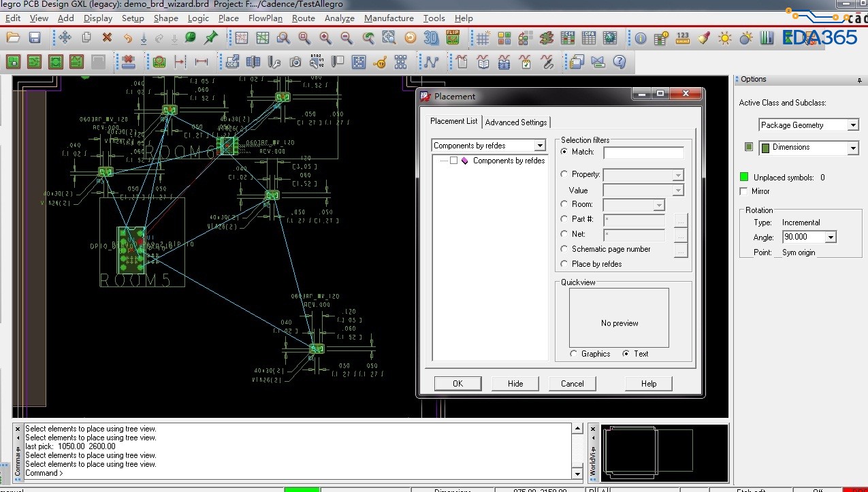
Task: Click the Save file toolbar icon
Action: [34, 38]
